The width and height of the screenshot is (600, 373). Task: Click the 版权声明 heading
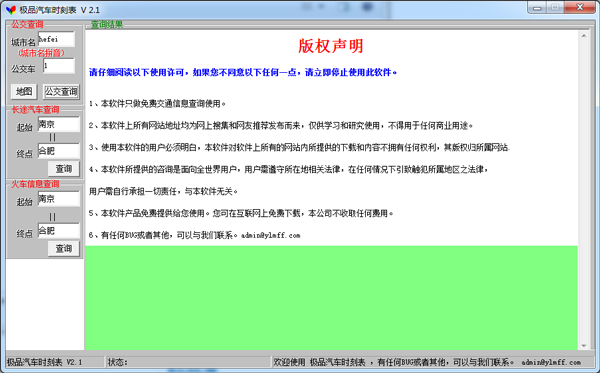pyautogui.click(x=331, y=46)
